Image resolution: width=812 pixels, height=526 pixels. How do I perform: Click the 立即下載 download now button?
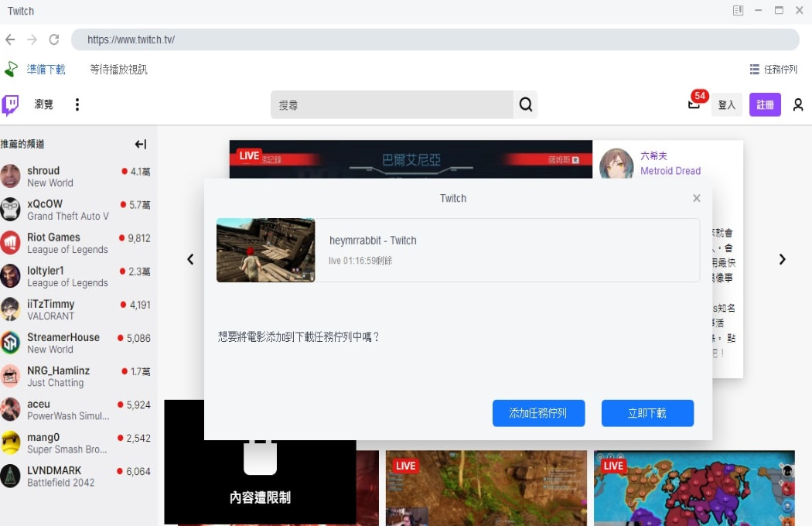point(647,413)
